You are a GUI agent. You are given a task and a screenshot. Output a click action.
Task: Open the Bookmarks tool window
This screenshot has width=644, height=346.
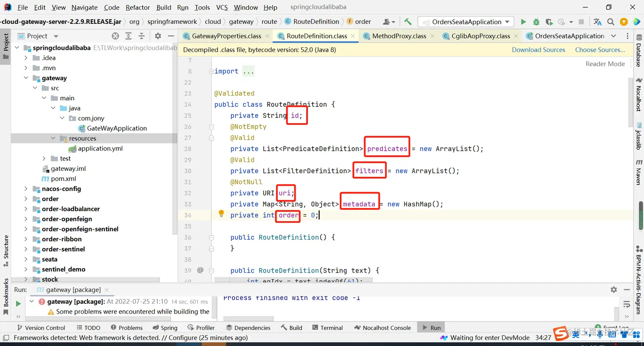point(6,297)
